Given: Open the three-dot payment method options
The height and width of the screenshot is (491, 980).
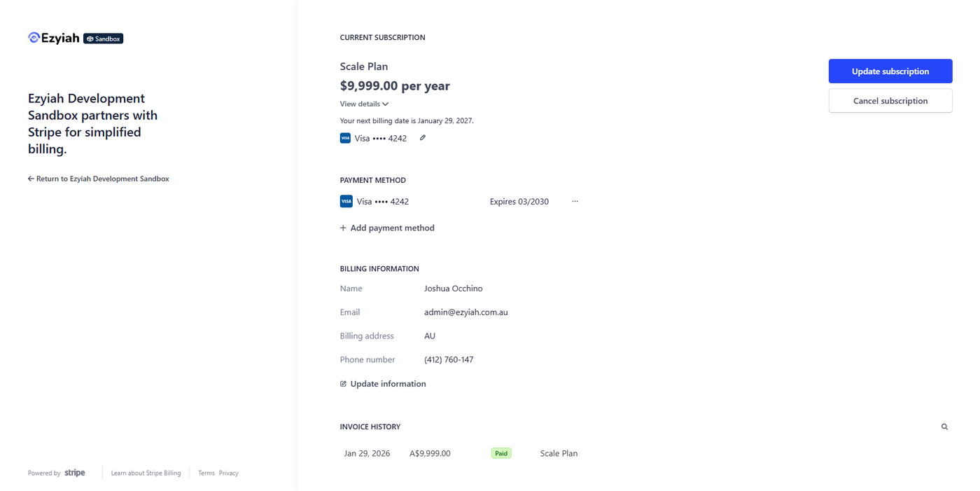Looking at the screenshot, I should click(x=575, y=202).
